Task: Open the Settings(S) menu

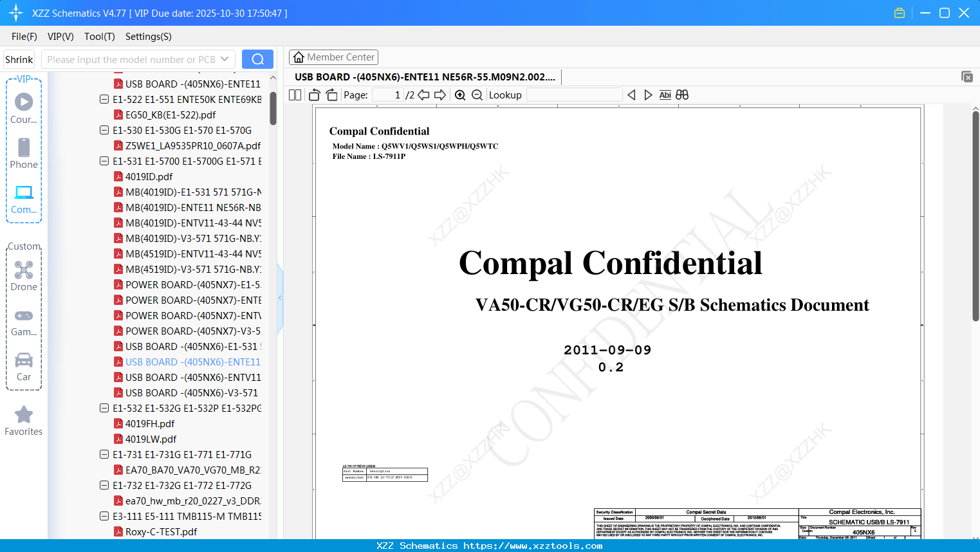Action: [x=149, y=37]
